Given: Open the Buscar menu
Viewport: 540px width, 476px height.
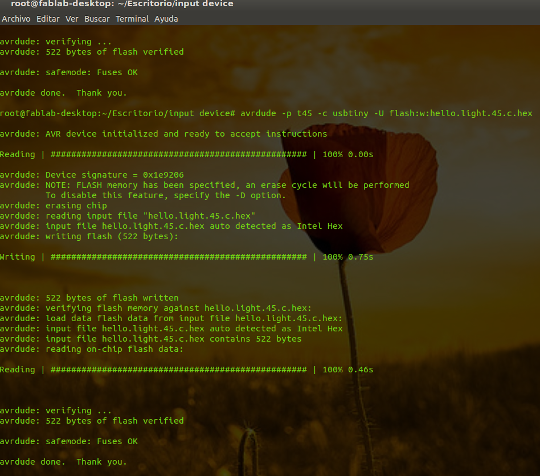Looking at the screenshot, I should point(97,19).
